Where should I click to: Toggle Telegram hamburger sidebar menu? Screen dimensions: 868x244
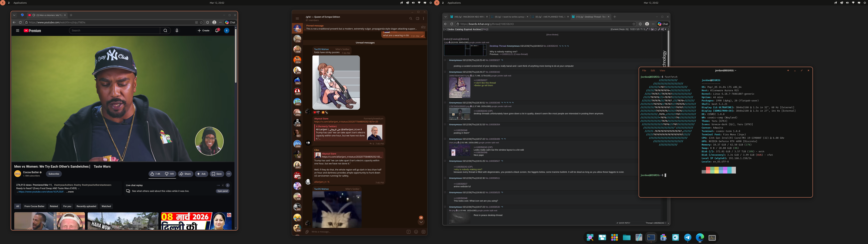coord(297,18)
